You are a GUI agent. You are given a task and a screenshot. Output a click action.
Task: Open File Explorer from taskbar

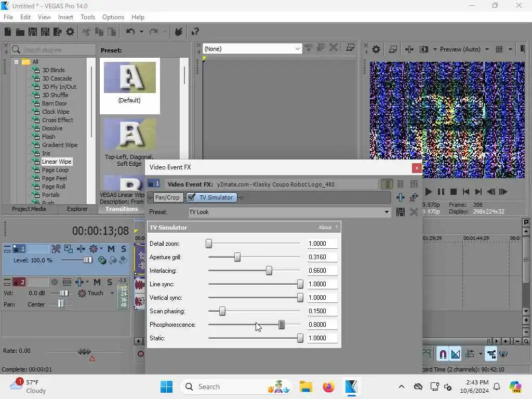[305, 387]
